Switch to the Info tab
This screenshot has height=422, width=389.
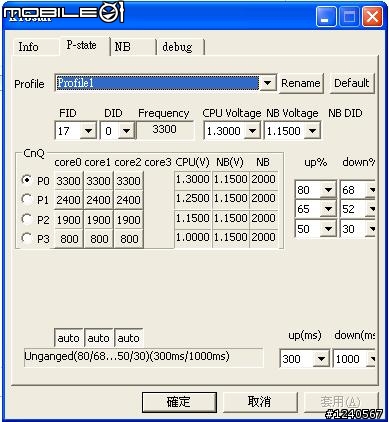36,47
